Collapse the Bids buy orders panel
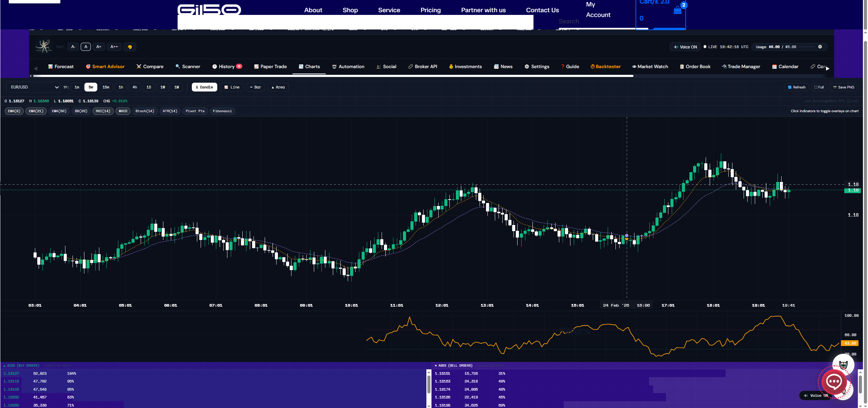Screen dimensions: 868x408 [x=21, y=366]
